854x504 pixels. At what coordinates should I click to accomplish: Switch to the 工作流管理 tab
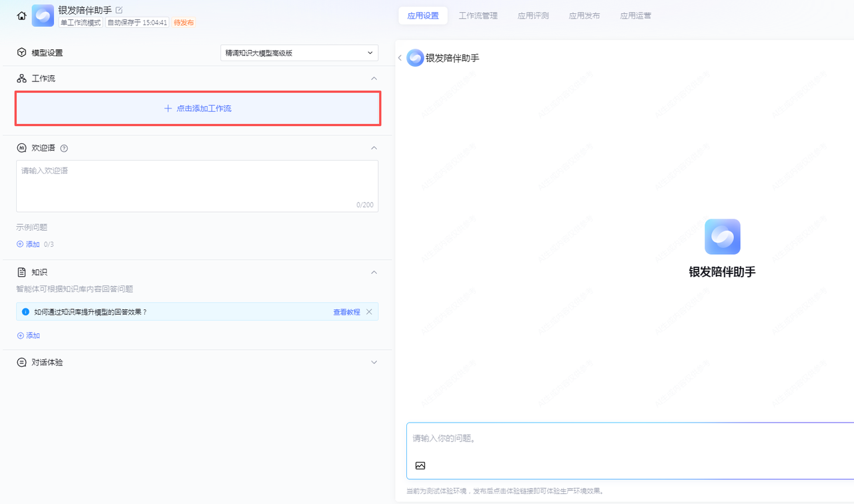478,15
